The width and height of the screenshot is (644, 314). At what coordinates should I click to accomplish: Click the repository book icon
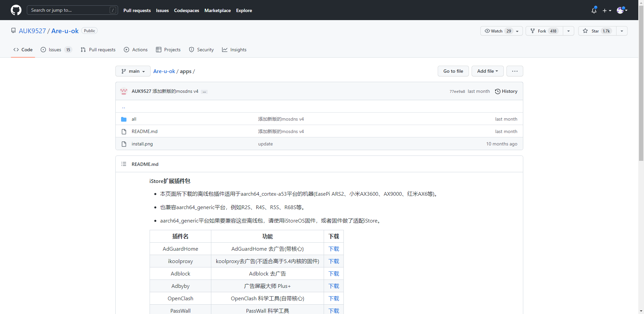point(13,30)
